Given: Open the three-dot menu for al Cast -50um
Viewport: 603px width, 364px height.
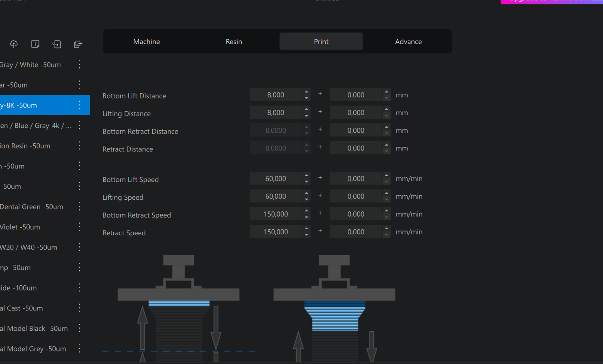Looking at the screenshot, I should coord(79,308).
